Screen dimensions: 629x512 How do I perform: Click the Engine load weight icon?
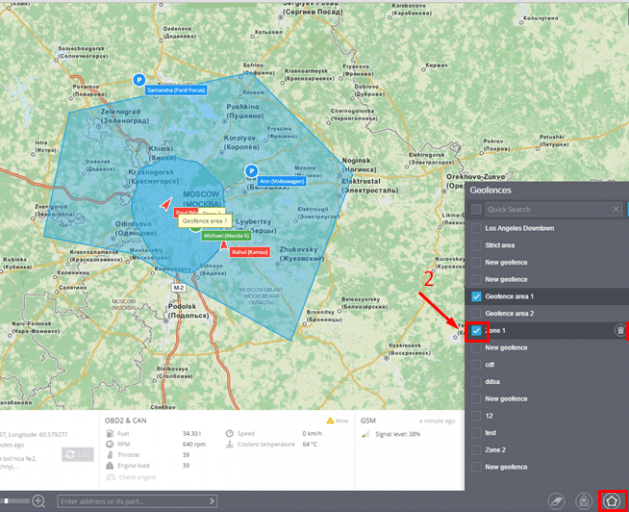(x=110, y=465)
